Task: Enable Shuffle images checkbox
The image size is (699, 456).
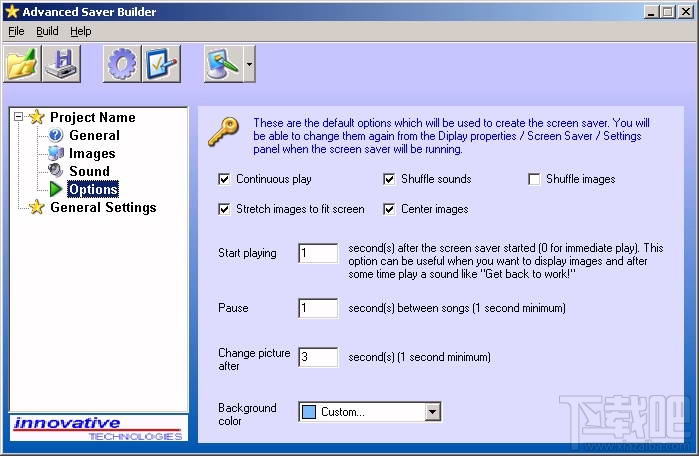Action: 534,179
